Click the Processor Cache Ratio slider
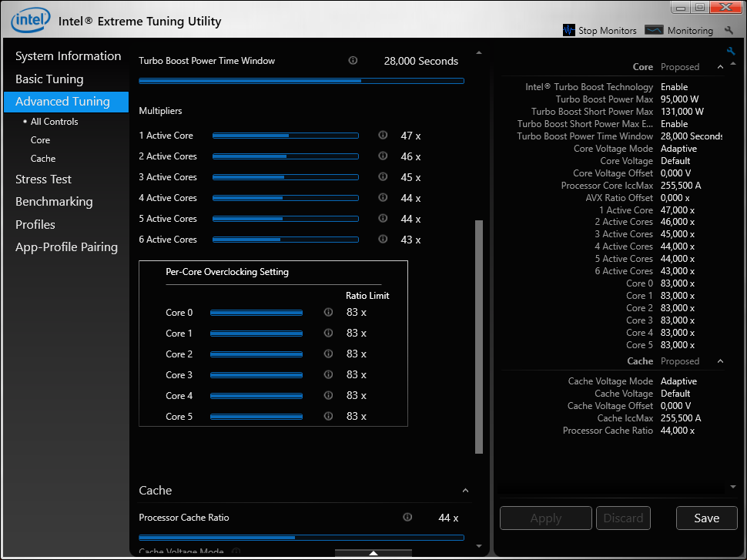This screenshot has width=747, height=560. [x=302, y=538]
